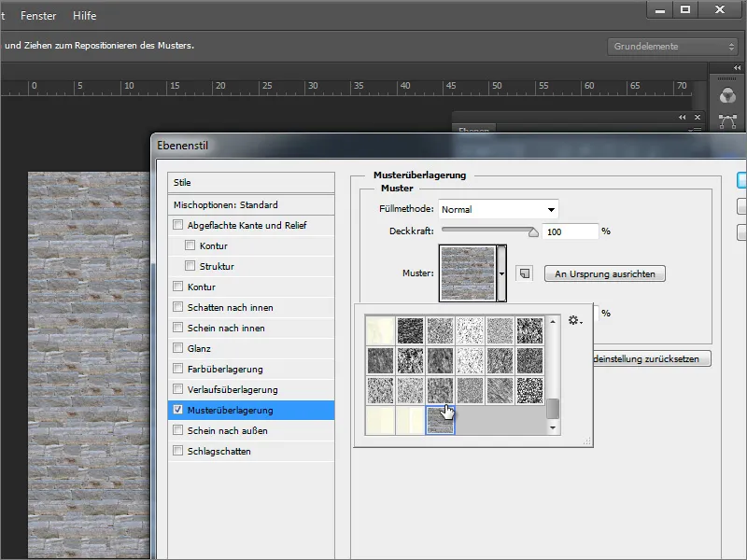The width and height of the screenshot is (747, 560).
Task: Click the Voreinstellung zurücksetzen button
Action: click(652, 359)
